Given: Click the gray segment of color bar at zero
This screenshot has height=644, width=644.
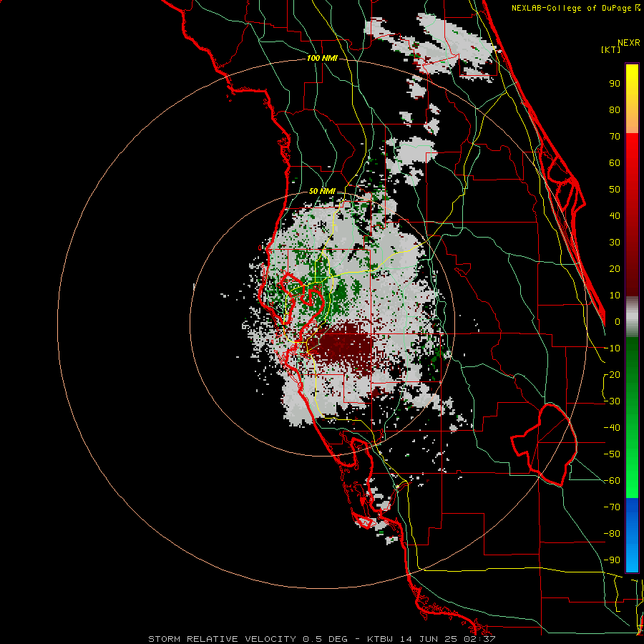Looking at the screenshot, I should [x=632, y=317].
